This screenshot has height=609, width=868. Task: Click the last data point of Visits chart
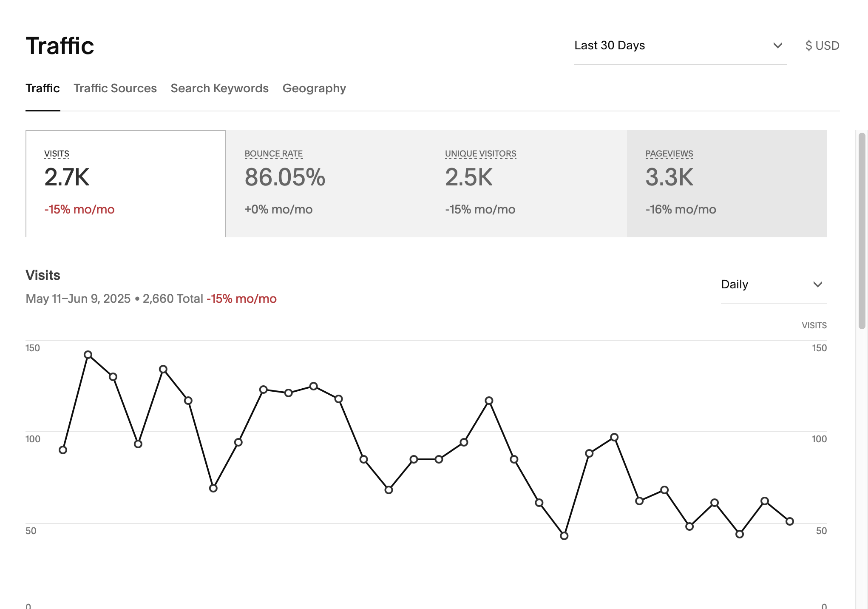(x=790, y=521)
